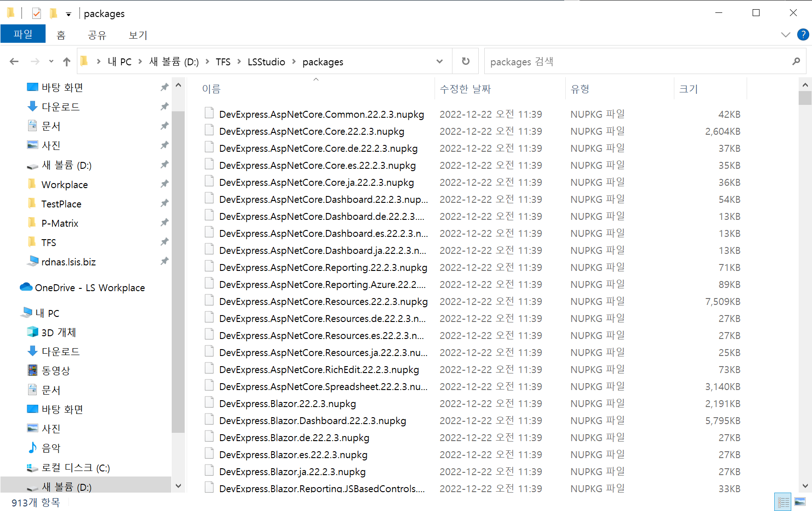Go forward with the forward arrow
This screenshot has width=812, height=511.
(x=35, y=61)
